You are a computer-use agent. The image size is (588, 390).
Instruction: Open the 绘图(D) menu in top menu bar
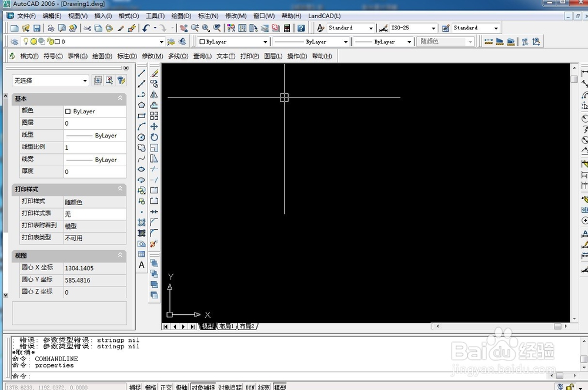pyautogui.click(x=181, y=16)
